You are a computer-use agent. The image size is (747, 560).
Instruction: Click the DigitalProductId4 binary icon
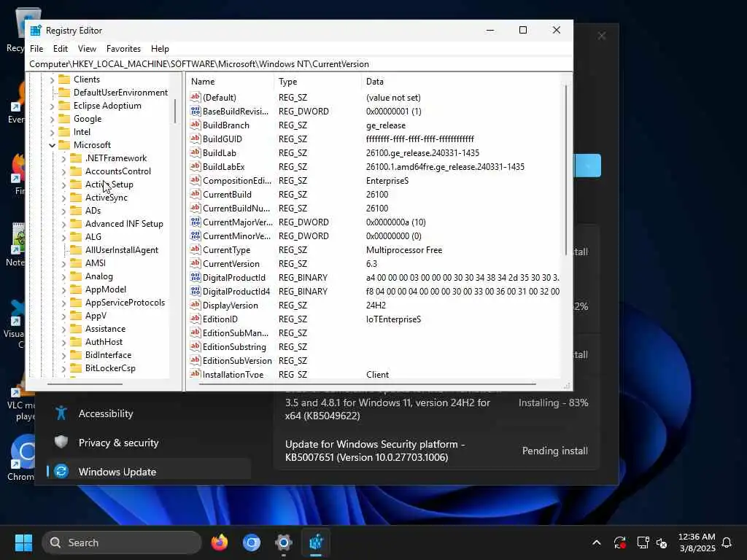click(x=196, y=291)
